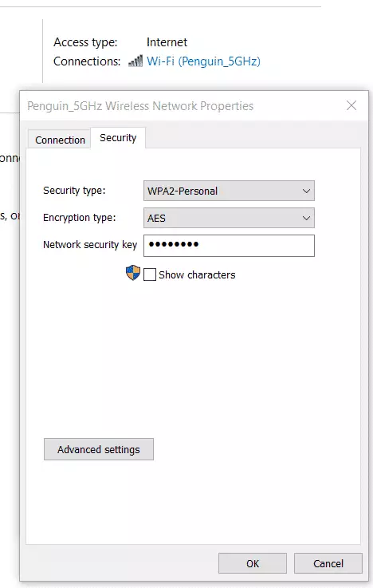Switch to the Connection tab
This screenshot has height=588, width=373.
coord(60,140)
